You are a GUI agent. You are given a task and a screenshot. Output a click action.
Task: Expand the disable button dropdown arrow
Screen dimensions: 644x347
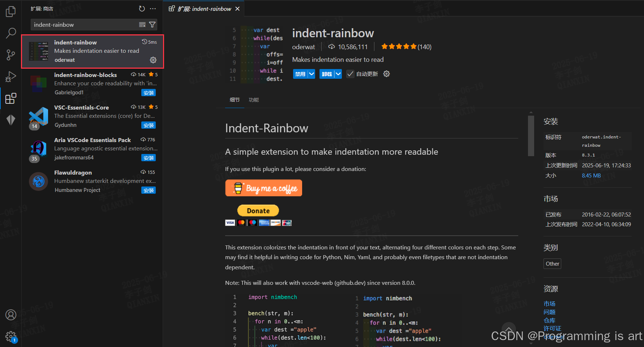click(311, 74)
